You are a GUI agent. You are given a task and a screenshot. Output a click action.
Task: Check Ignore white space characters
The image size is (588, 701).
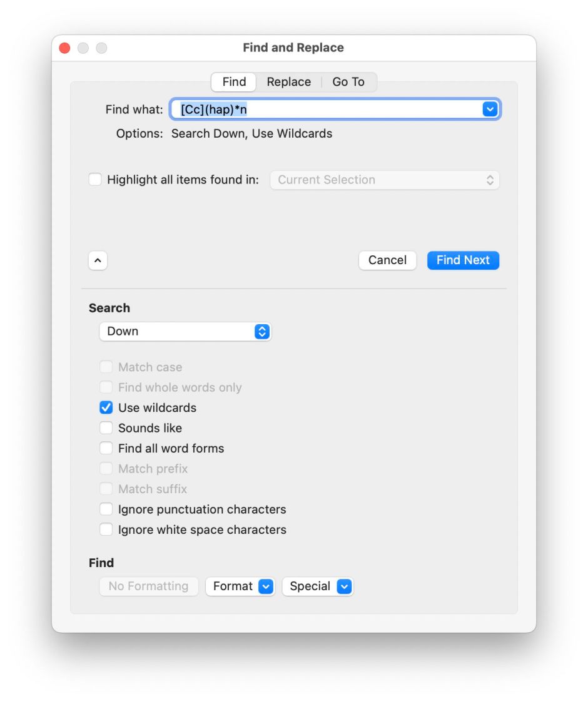(106, 530)
